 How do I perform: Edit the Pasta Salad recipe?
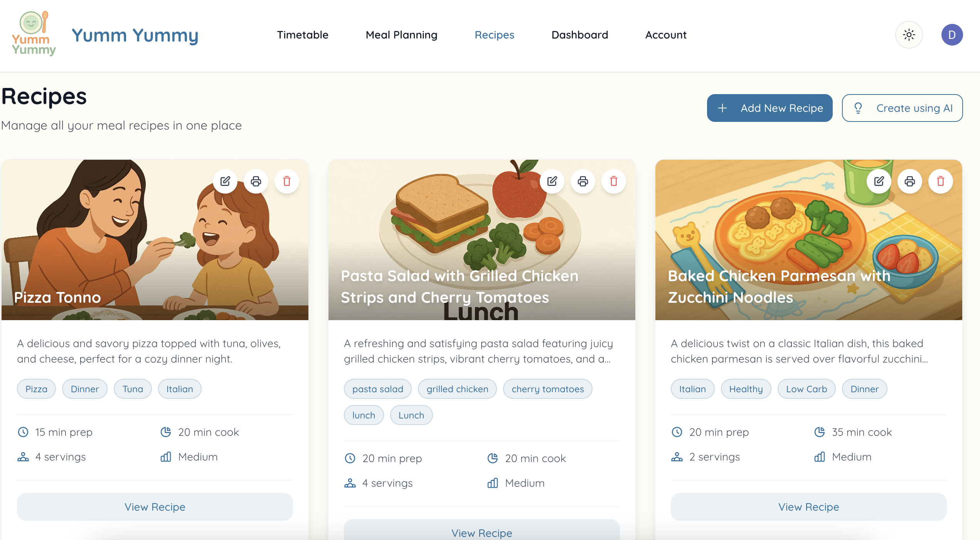click(552, 181)
